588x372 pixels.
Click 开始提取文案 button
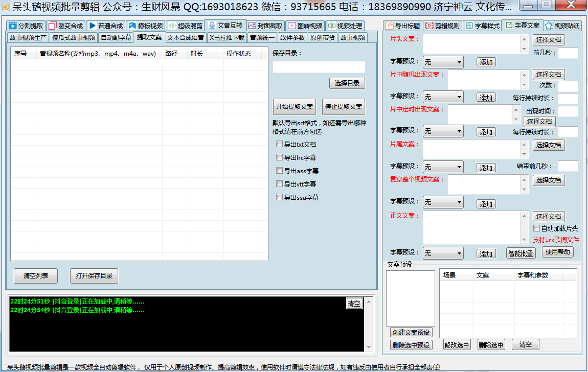click(x=295, y=107)
